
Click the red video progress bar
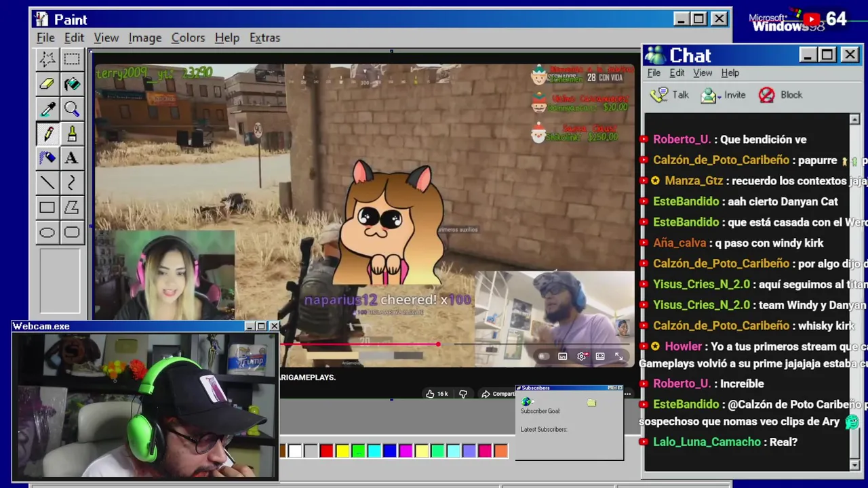360,344
